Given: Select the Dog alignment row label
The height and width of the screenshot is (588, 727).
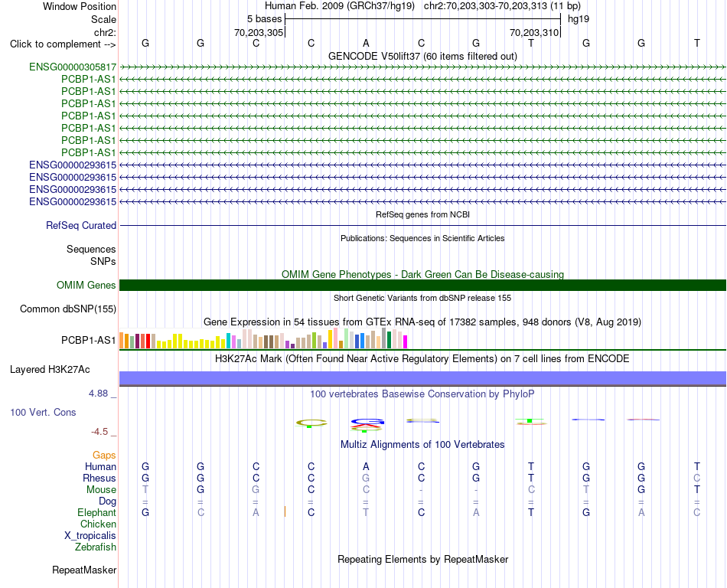Looking at the screenshot, I should pos(107,501).
